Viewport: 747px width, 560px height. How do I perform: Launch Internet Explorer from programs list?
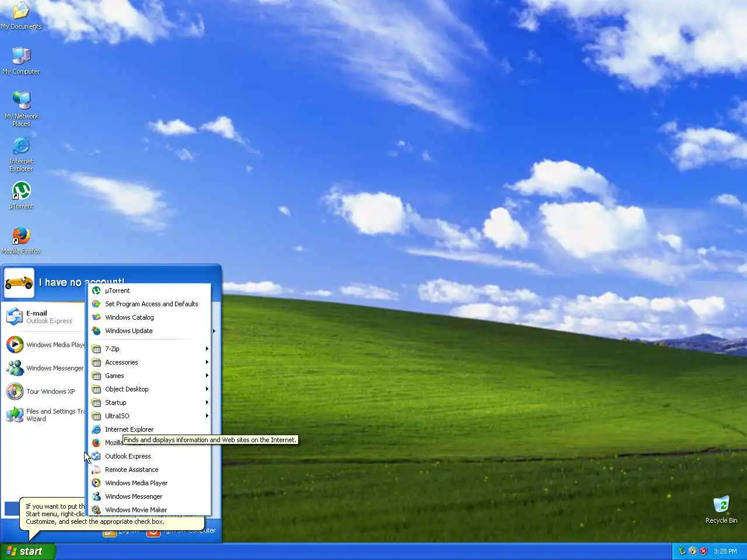149,429
